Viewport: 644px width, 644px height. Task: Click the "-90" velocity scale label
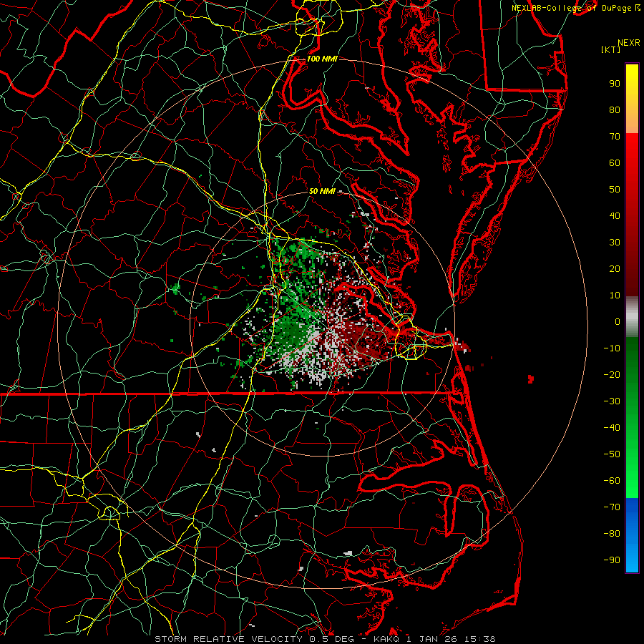(612, 560)
